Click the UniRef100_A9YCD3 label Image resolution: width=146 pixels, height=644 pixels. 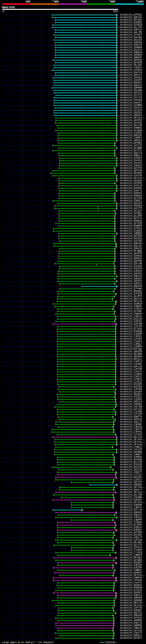tap(131, 93)
